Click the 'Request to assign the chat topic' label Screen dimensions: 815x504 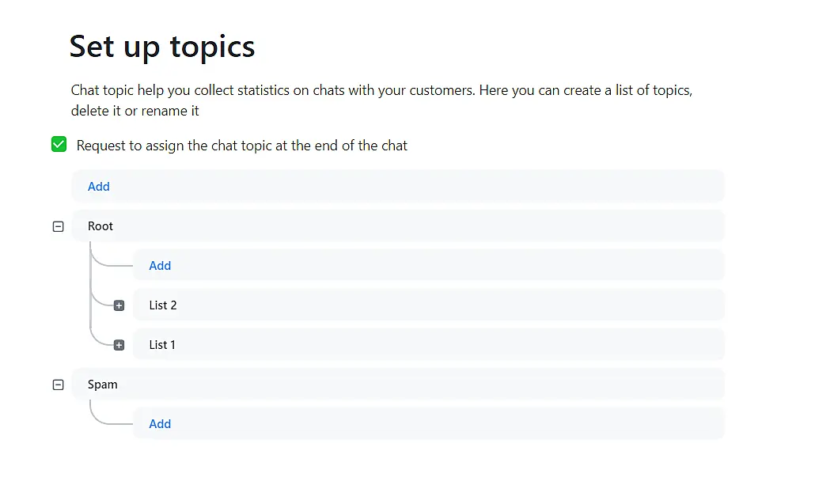pyautogui.click(x=241, y=146)
